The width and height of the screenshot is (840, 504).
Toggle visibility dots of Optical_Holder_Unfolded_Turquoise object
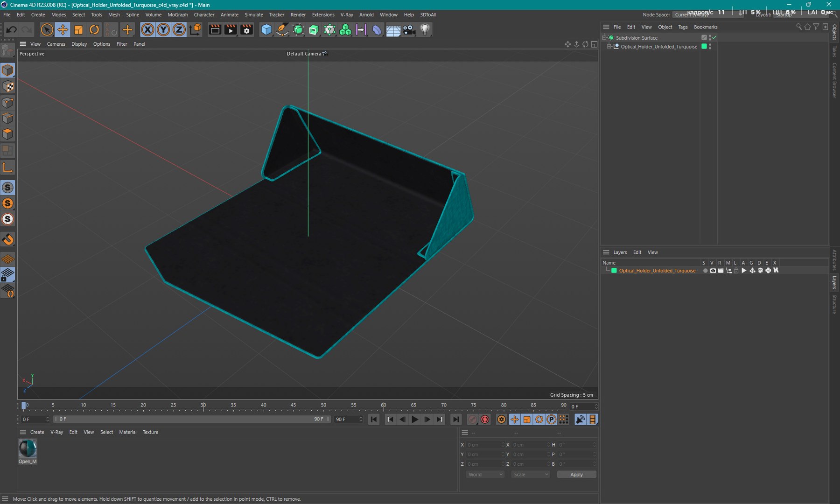tap(710, 47)
